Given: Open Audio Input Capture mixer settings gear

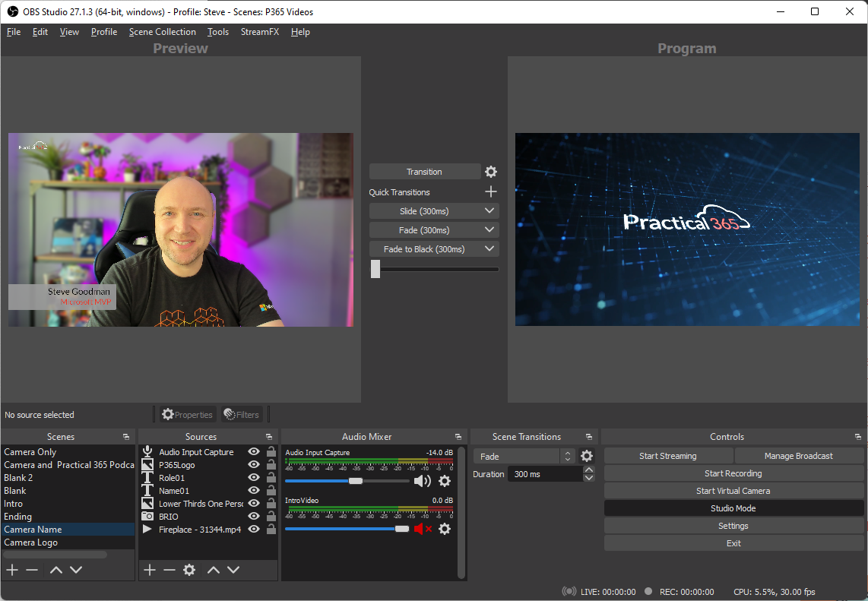Looking at the screenshot, I should (445, 481).
